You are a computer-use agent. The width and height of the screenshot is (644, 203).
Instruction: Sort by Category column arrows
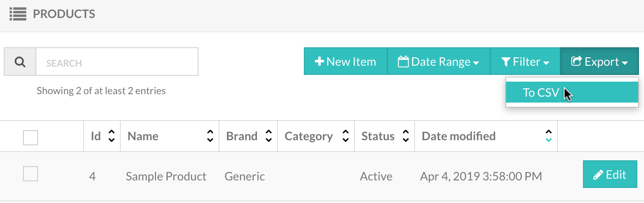pos(346,136)
